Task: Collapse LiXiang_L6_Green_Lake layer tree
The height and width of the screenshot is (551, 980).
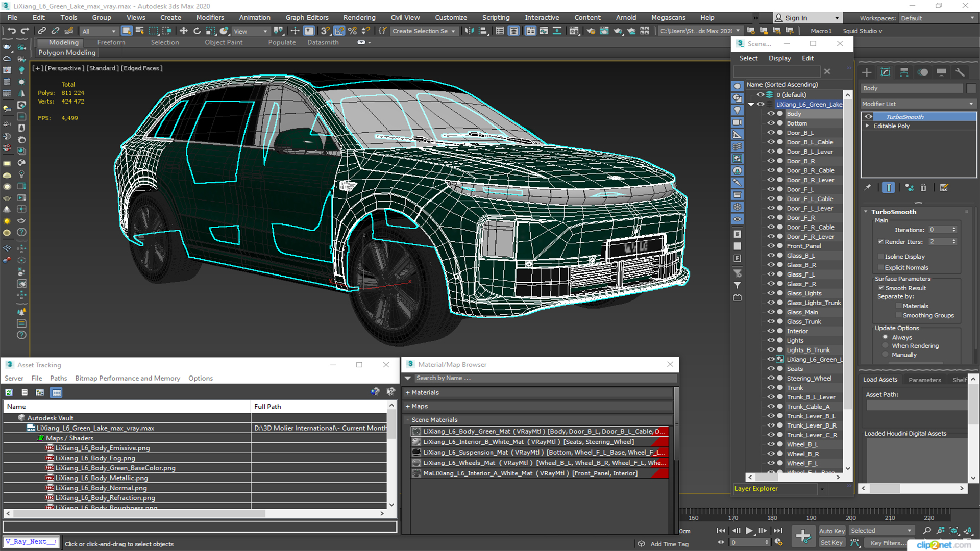Action: 751,105
